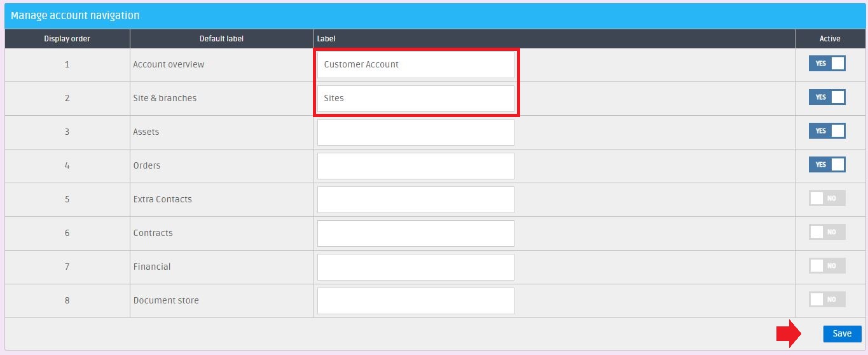The width and height of the screenshot is (868, 355).
Task: Switch off the Assets active toggle
Action: pos(827,131)
